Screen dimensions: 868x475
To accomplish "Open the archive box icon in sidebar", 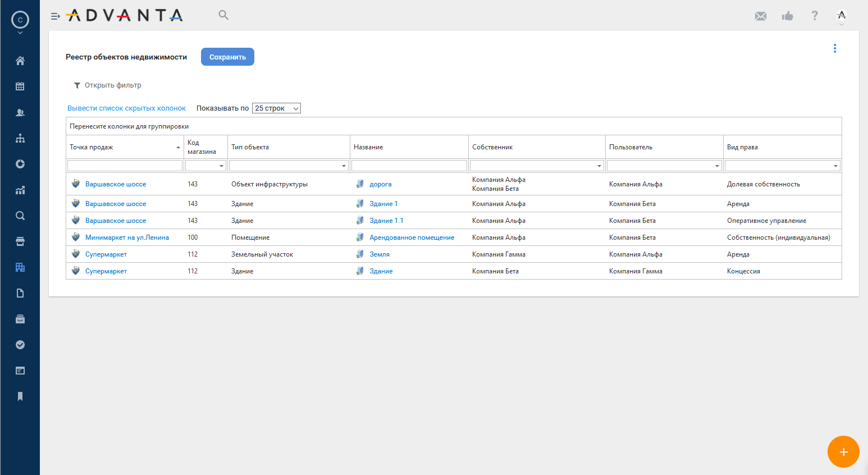I will tap(20, 319).
